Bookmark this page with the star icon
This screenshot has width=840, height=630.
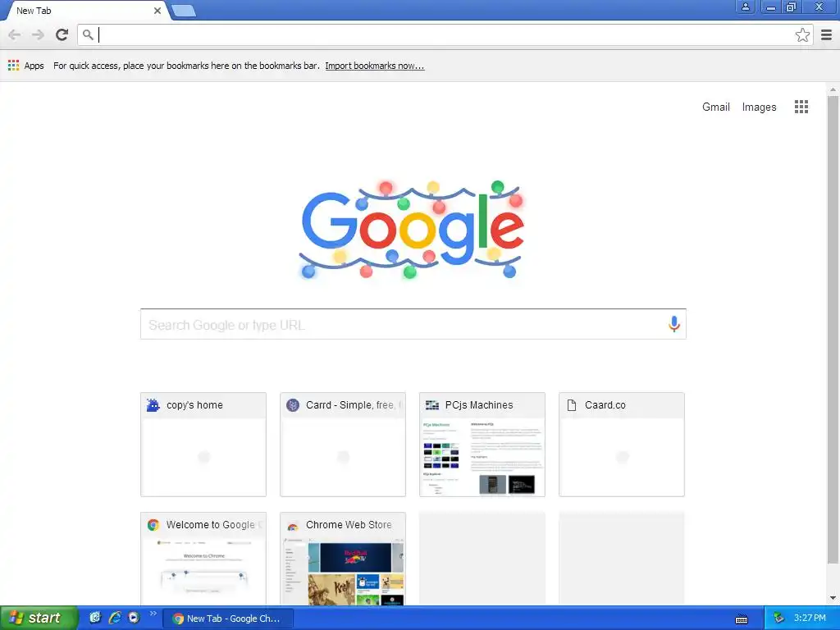click(x=802, y=35)
